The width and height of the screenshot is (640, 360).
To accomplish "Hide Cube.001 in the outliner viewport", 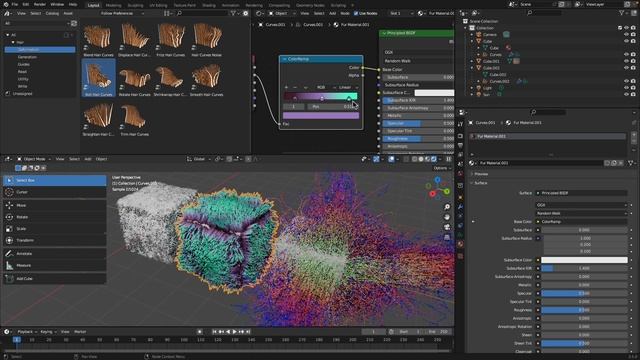I will [627, 61].
